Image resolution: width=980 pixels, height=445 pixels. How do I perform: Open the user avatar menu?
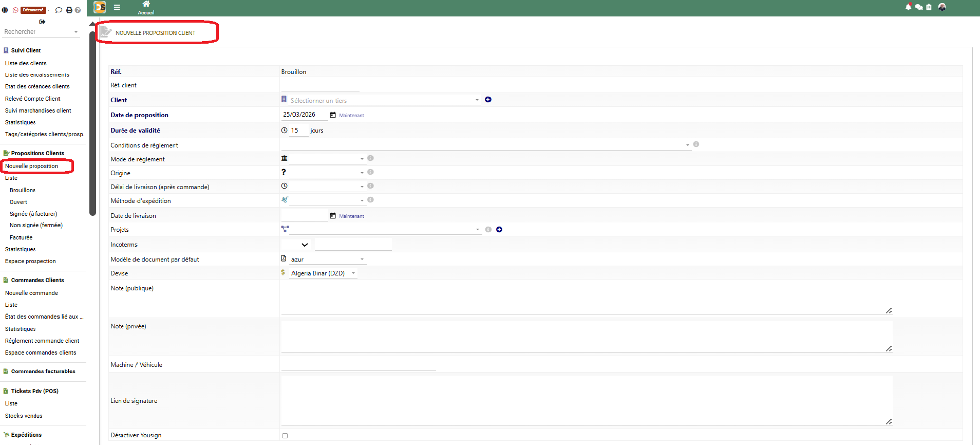(x=942, y=7)
